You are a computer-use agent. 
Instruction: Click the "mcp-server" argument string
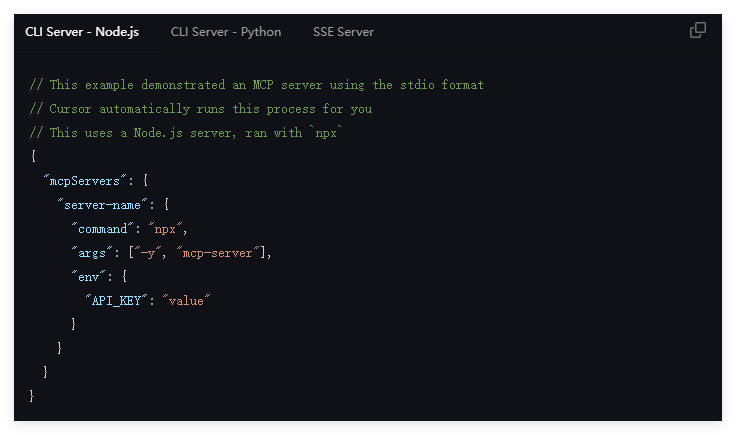216,253
